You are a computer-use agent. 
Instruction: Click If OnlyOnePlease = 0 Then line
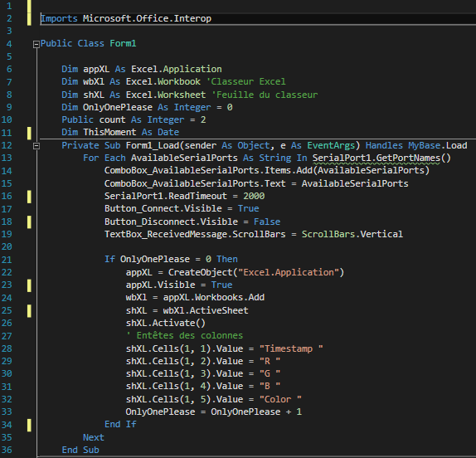171,259
